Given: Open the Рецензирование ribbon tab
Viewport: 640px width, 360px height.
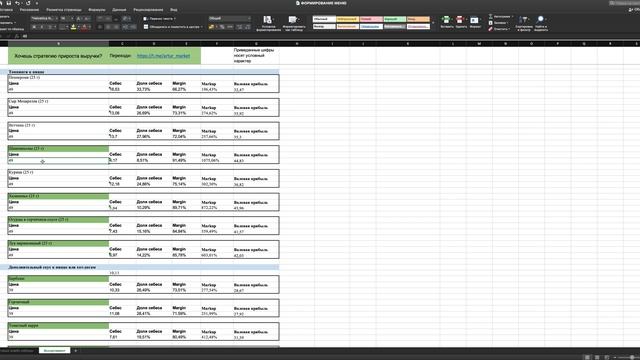Looking at the screenshot, I should click(148, 9).
